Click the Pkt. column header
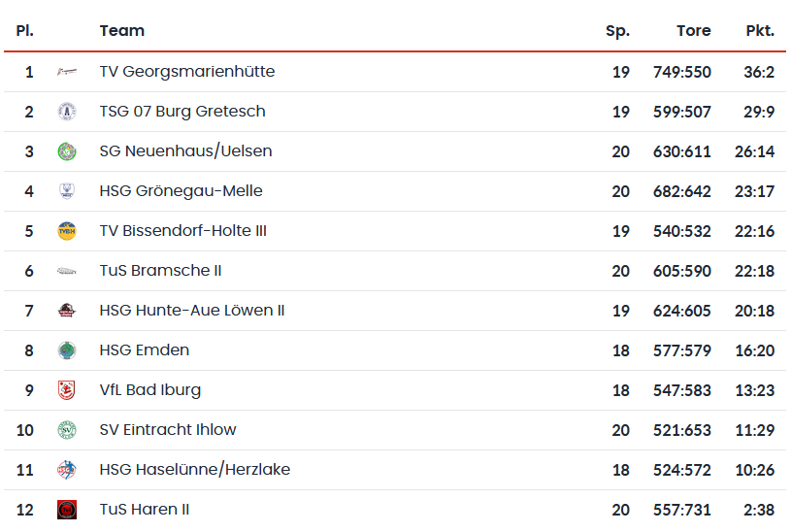792x532 pixels. tap(759, 31)
